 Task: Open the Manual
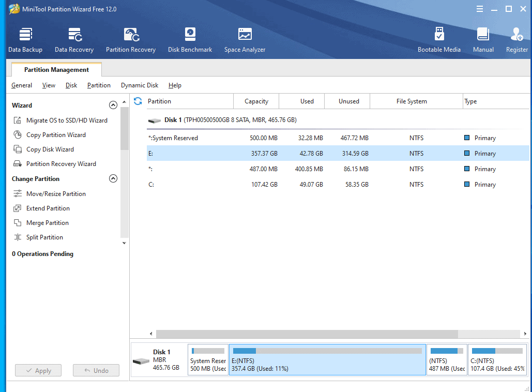[x=483, y=40]
